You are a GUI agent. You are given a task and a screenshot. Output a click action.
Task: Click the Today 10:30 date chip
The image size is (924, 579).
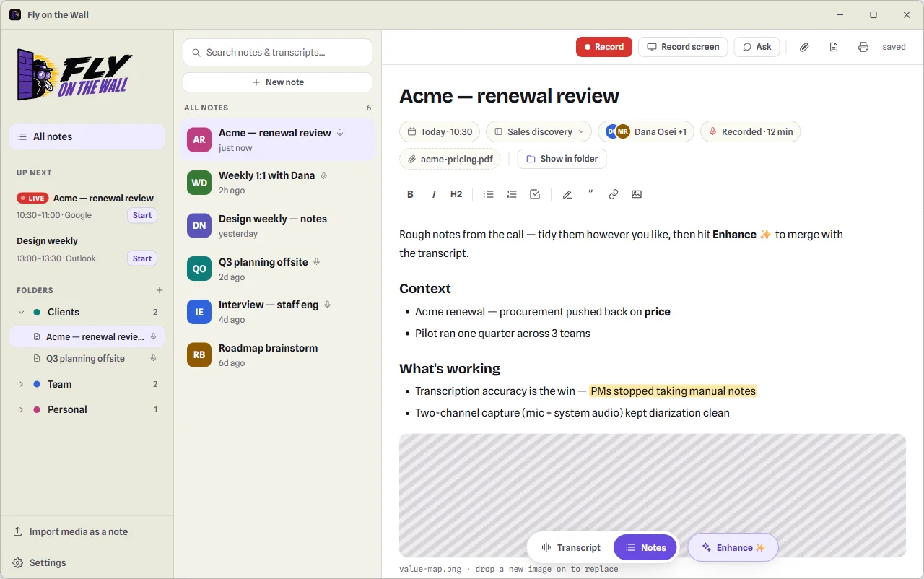point(440,131)
